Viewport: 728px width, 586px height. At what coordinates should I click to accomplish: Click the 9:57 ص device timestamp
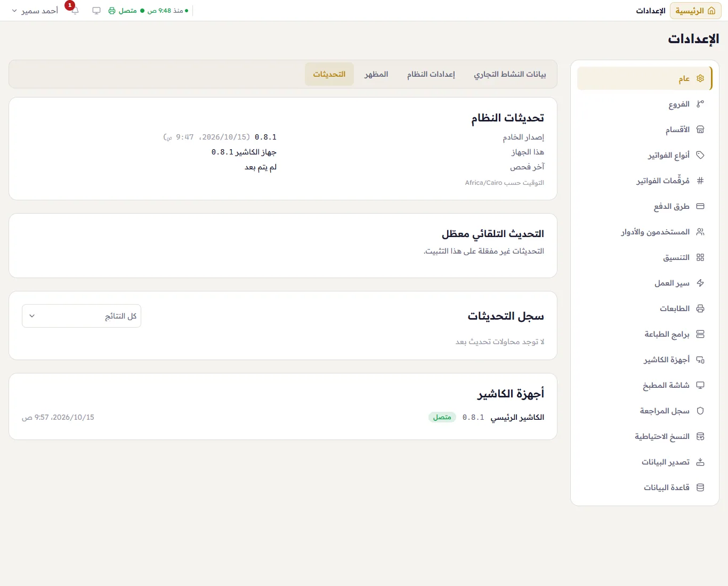tap(58, 417)
